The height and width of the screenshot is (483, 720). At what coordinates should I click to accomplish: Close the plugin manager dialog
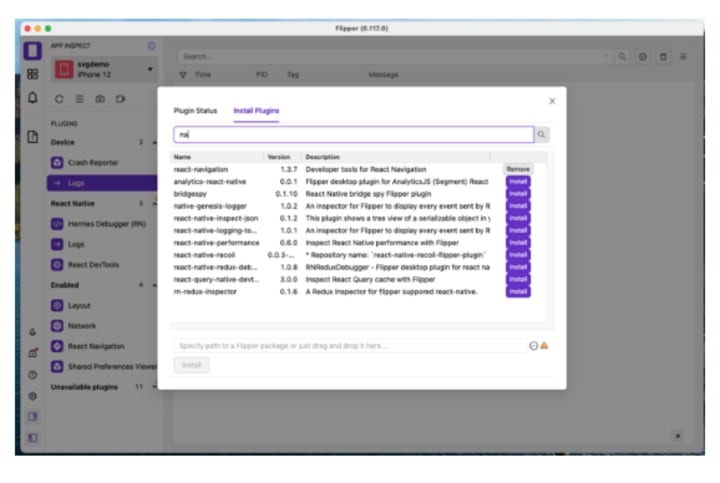click(x=552, y=101)
